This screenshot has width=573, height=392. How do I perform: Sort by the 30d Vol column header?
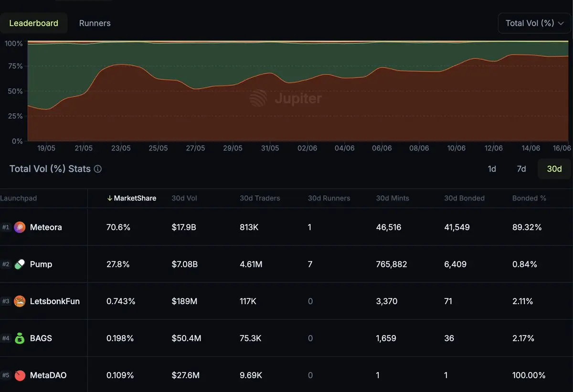click(184, 198)
